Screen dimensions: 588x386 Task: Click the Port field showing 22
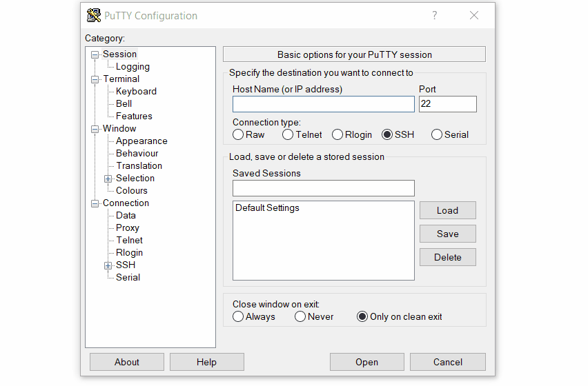[447, 104]
